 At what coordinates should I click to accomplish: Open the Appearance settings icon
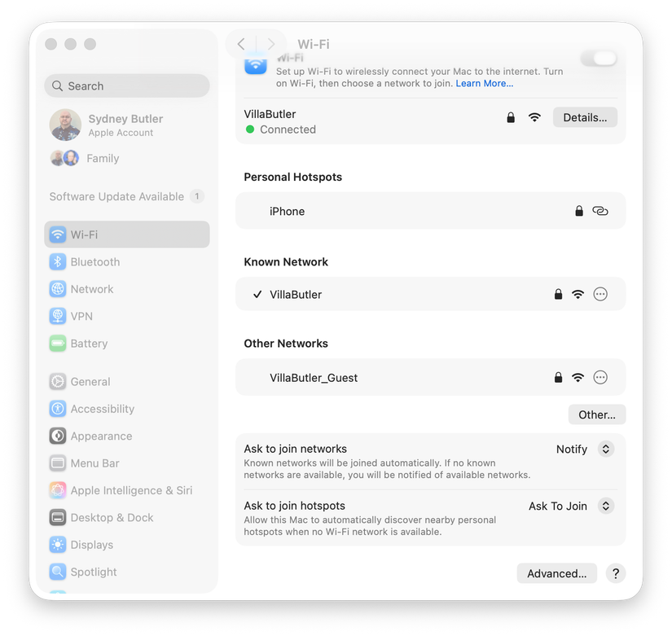click(57, 436)
